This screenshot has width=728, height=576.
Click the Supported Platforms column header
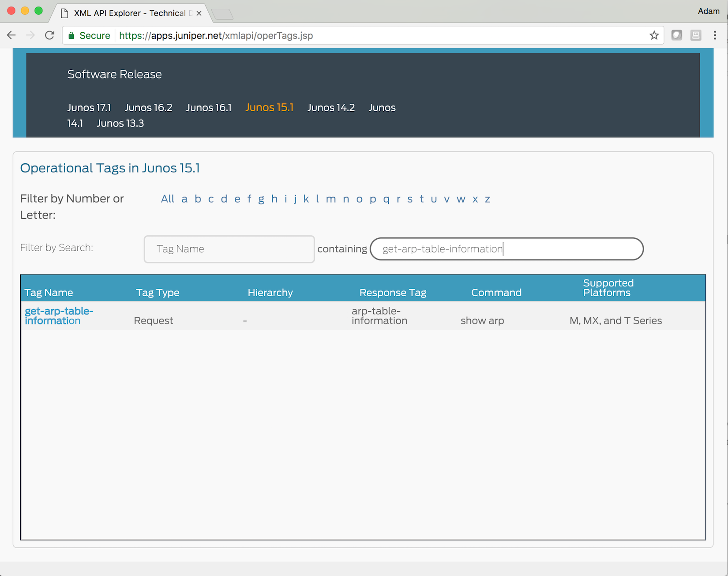click(608, 288)
